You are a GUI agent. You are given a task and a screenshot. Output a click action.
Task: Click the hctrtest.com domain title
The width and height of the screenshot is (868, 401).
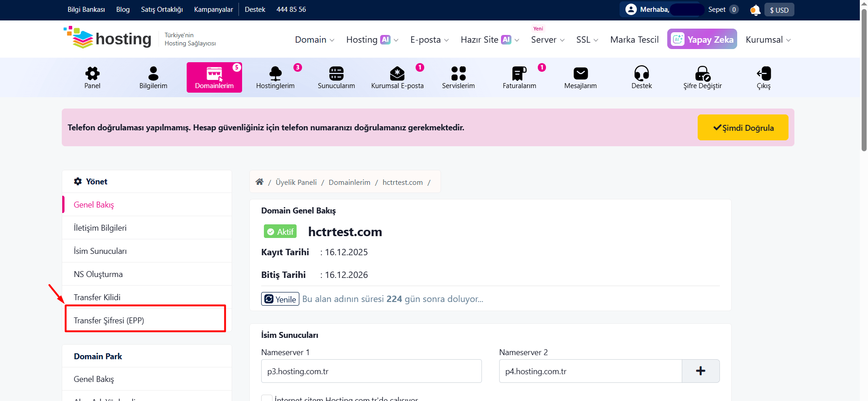coord(345,232)
